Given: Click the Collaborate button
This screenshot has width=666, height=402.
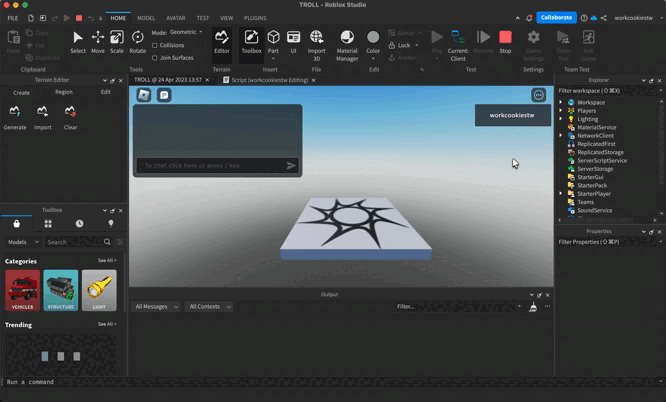Looking at the screenshot, I should 556,17.
